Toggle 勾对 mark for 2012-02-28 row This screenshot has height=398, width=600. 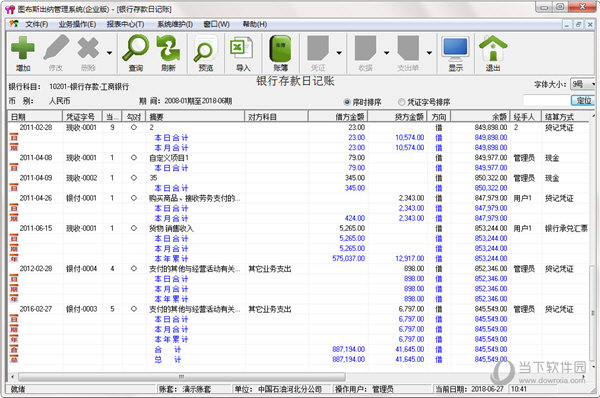pyautogui.click(x=134, y=269)
